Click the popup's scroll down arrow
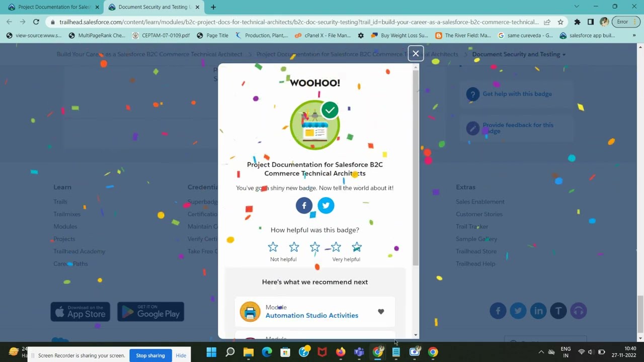Screen dimensions: 644x362 [416, 335]
